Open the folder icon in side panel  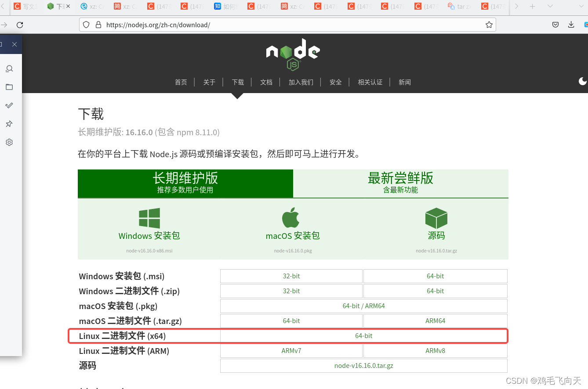click(9, 87)
